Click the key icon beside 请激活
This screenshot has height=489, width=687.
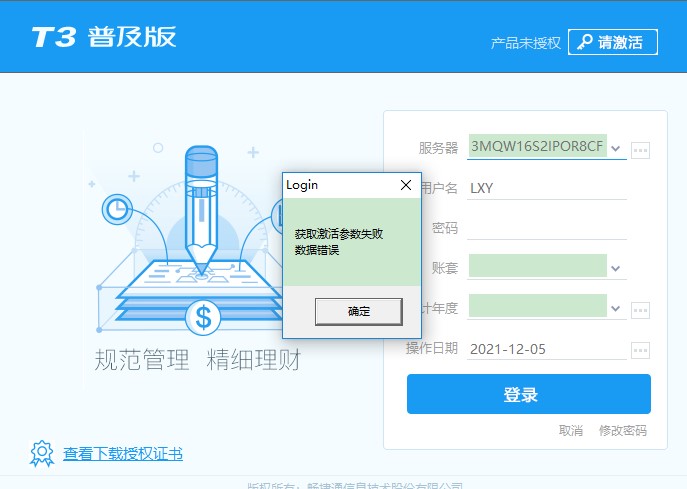tap(584, 42)
